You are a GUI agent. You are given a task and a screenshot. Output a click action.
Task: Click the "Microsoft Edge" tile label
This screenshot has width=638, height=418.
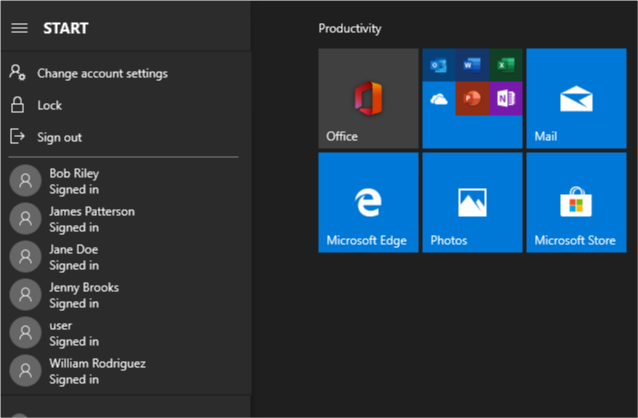click(366, 240)
